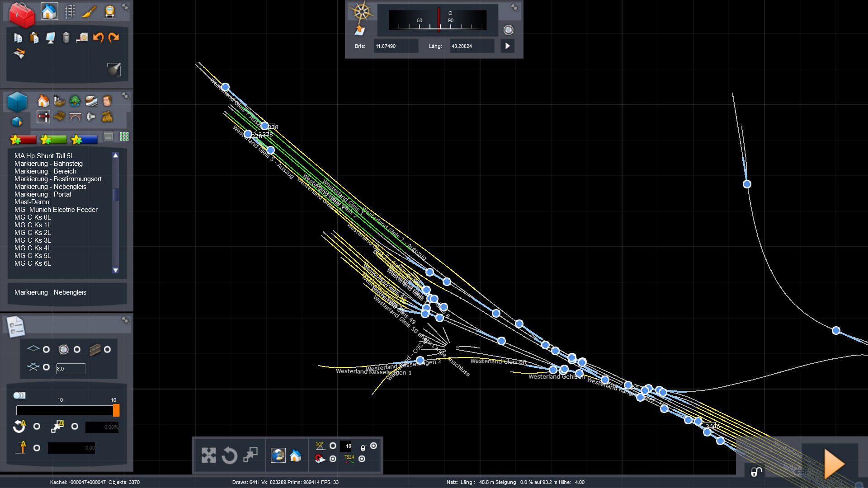Open the red toolbox main menu
Viewport: 868px width, 488px height.
pos(22,14)
